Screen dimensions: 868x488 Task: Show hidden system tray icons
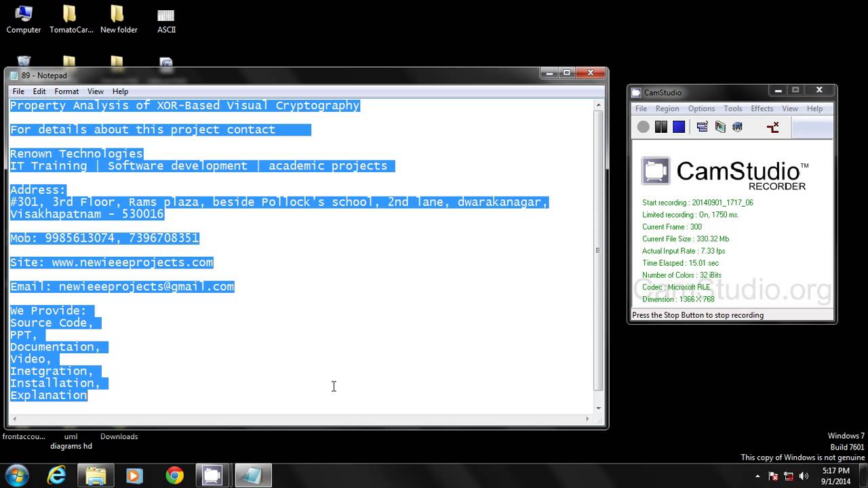(x=757, y=476)
